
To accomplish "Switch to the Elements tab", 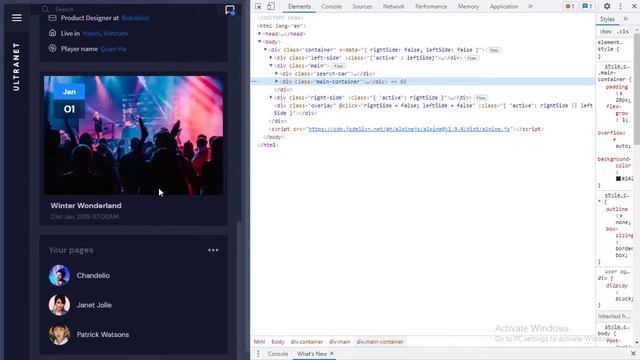I will pyautogui.click(x=299, y=7).
